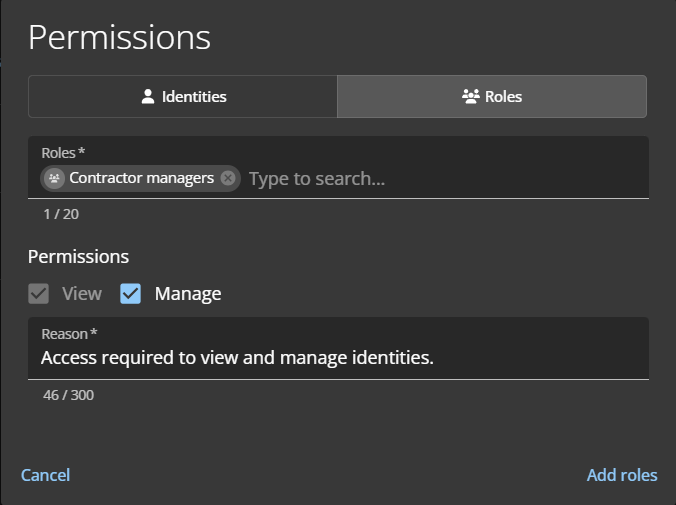Click the group icon on Roles tab
676x505 pixels.
coord(470,97)
